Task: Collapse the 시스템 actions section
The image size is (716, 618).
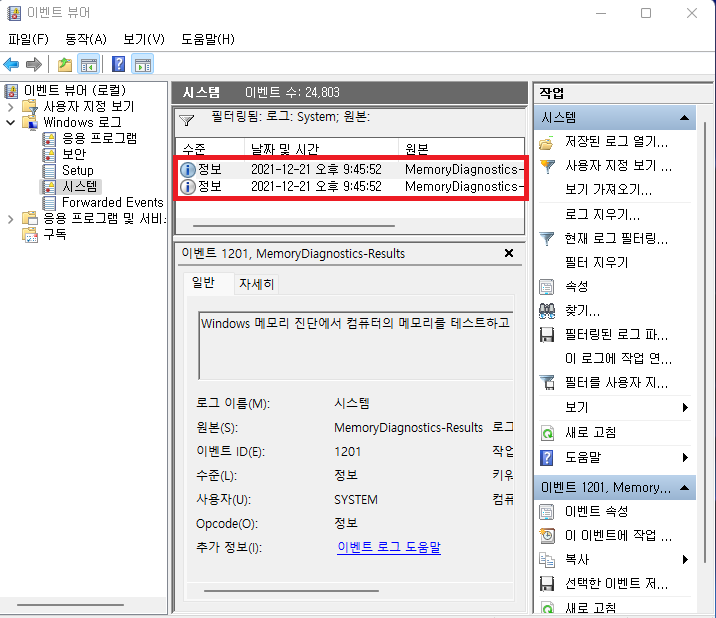Action: tap(684, 118)
